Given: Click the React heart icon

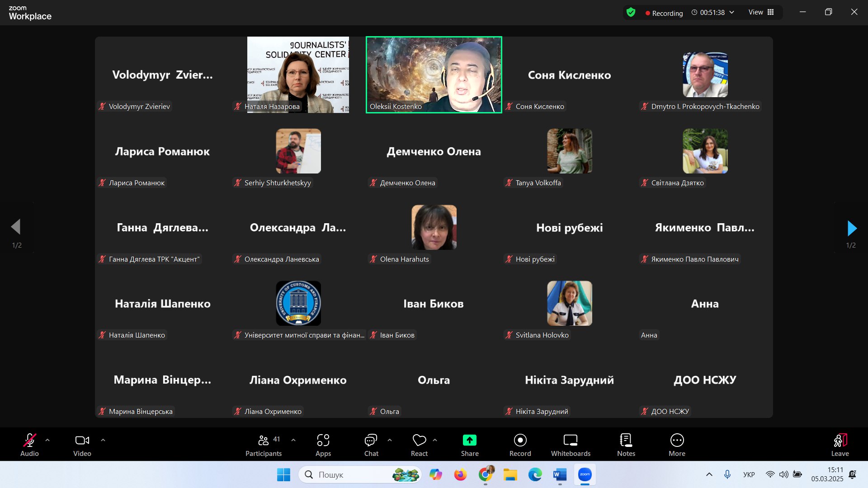Looking at the screenshot, I should point(419,441).
